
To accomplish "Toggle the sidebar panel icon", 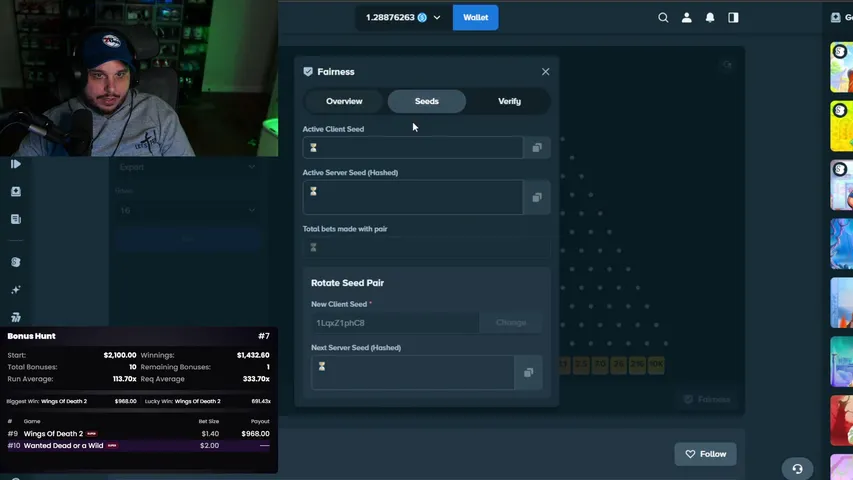I will click(733, 17).
